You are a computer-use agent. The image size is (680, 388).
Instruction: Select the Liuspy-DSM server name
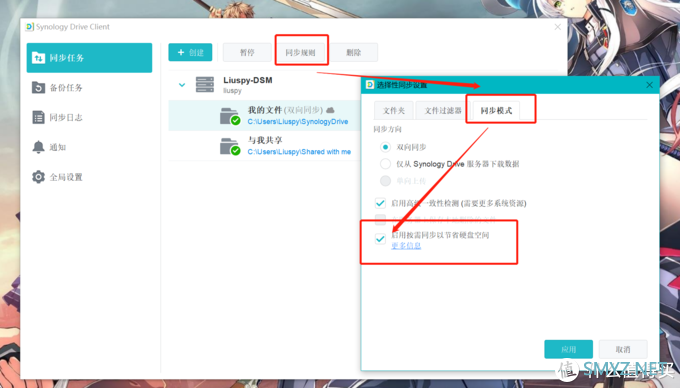248,80
